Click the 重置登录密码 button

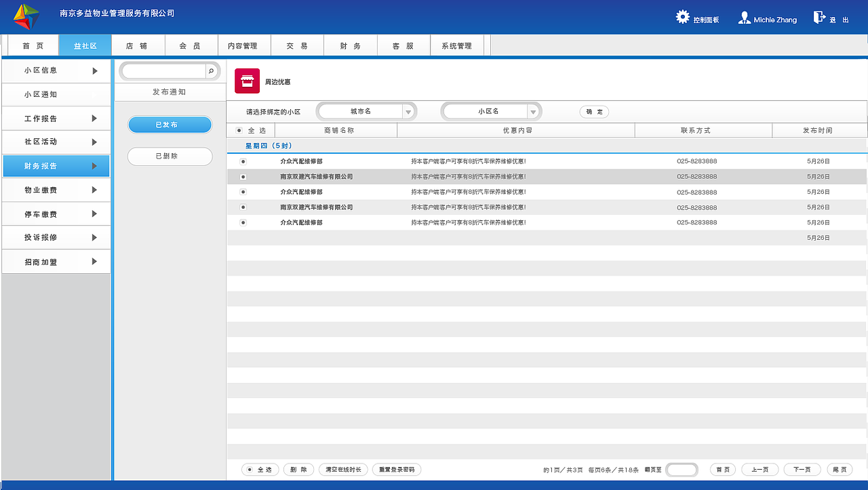(x=397, y=470)
